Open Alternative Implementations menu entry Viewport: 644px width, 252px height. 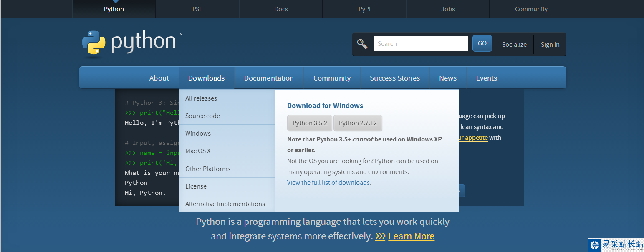pyautogui.click(x=225, y=204)
